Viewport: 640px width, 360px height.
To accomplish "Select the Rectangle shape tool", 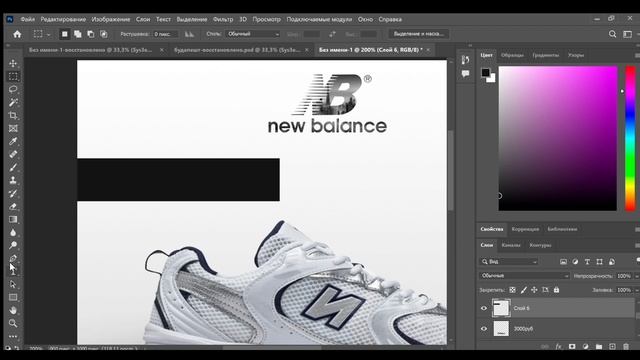I will [13, 297].
